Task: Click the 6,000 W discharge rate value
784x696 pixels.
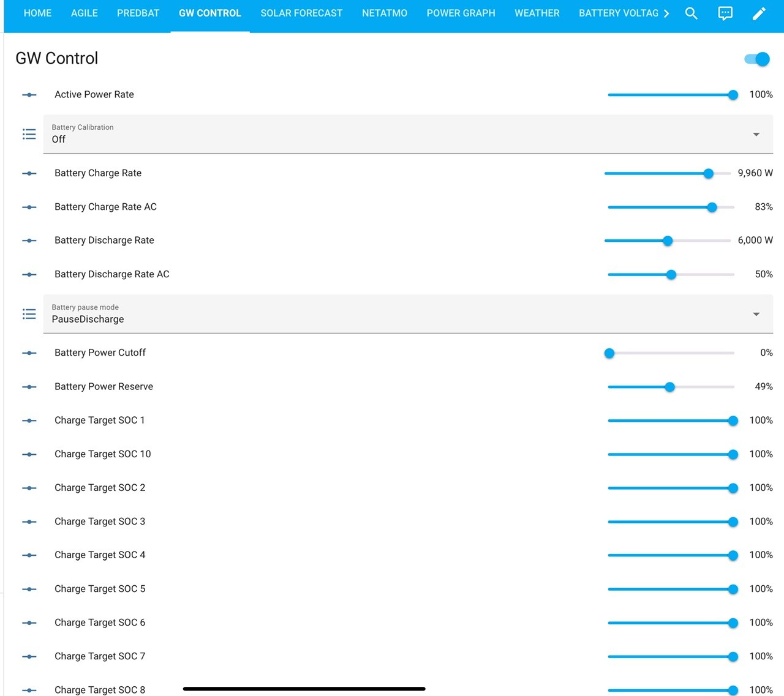Action: click(755, 241)
